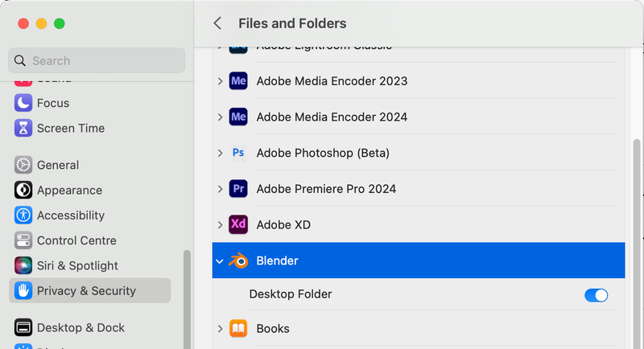Screen dimensions: 644x349
Task: Zoom the window with green button
Action: point(60,24)
